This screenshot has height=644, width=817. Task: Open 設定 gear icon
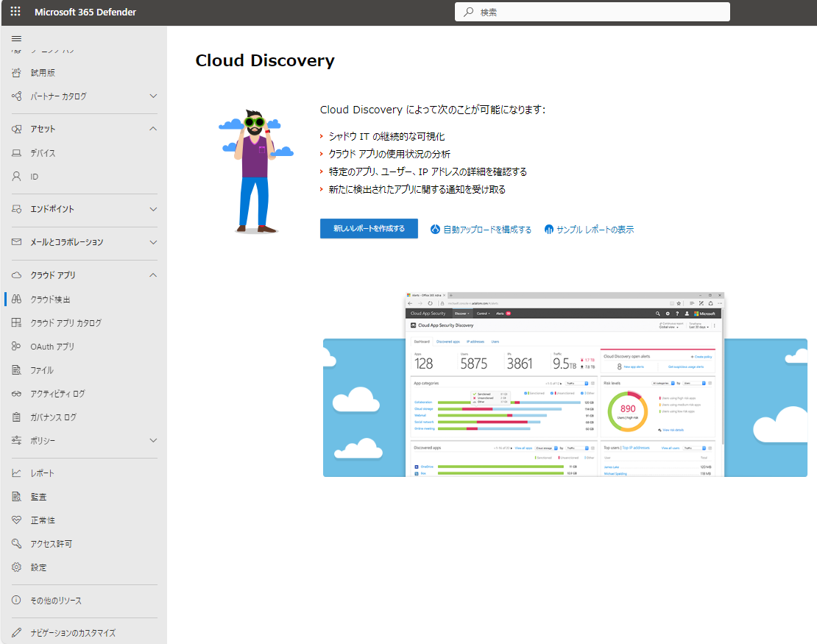tap(17, 567)
